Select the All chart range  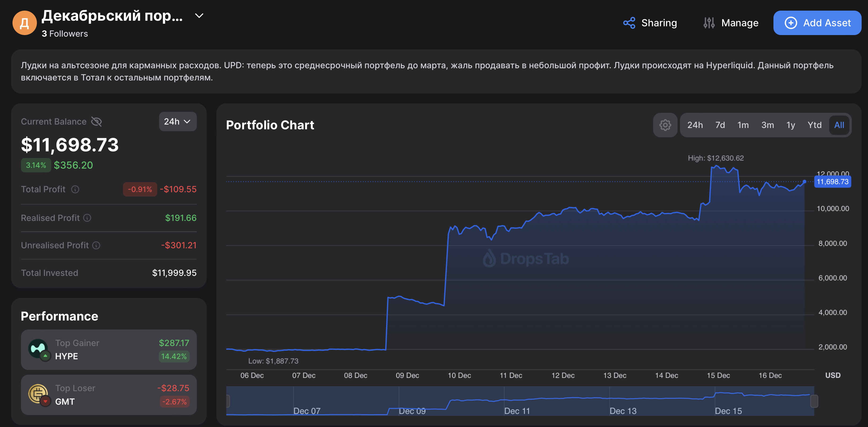pos(839,125)
